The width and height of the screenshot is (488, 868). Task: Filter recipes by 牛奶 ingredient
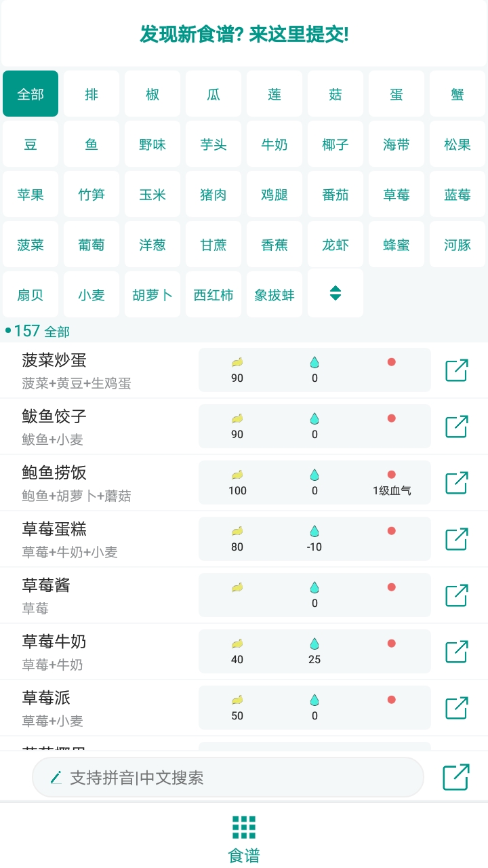(x=274, y=144)
